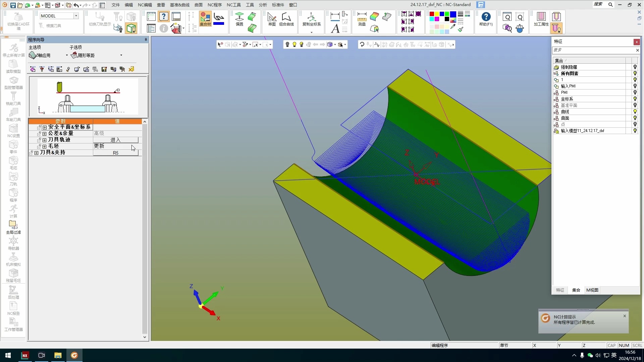Click the R5 tool value button

click(x=115, y=153)
